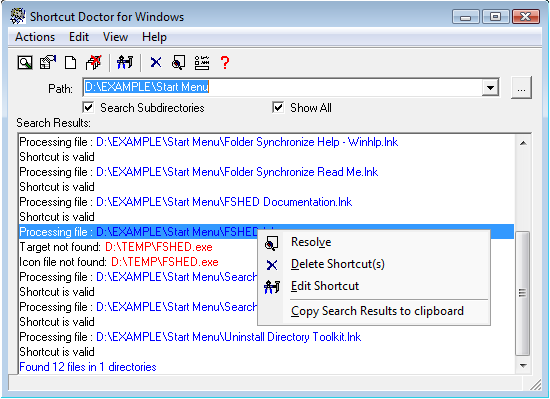Choose Copy Search Results to clipboard

(374, 311)
